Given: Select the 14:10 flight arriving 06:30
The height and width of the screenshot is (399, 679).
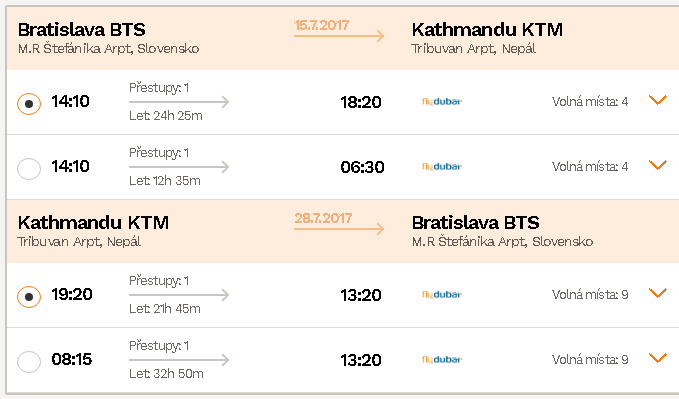Looking at the screenshot, I should tap(29, 168).
